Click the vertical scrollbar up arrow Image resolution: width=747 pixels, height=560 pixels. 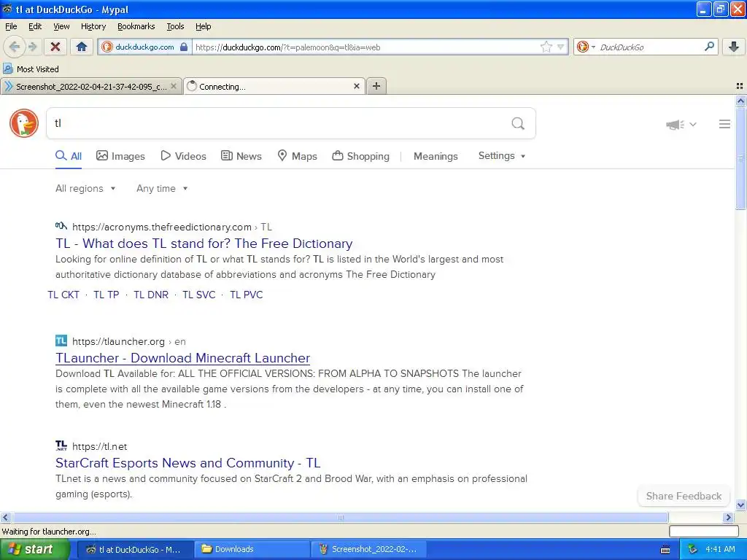740,101
